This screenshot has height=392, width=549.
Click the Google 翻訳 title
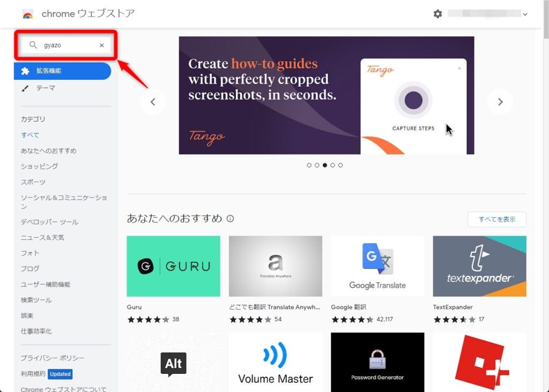[348, 307]
